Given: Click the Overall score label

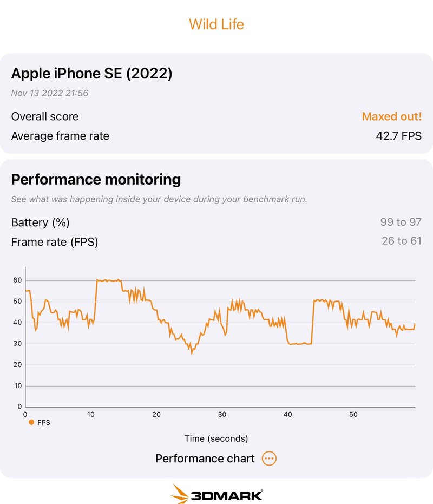Looking at the screenshot, I should click(x=44, y=116).
